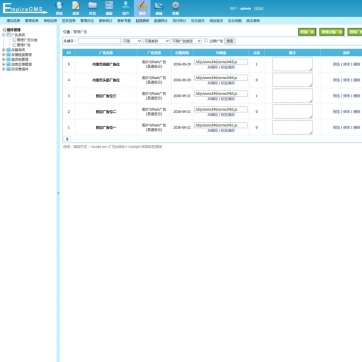Image resolution: width=362 pixels, height=362 pixels.
Task: Open 管理评论 in the secondary menu
Action: click(x=87, y=21)
